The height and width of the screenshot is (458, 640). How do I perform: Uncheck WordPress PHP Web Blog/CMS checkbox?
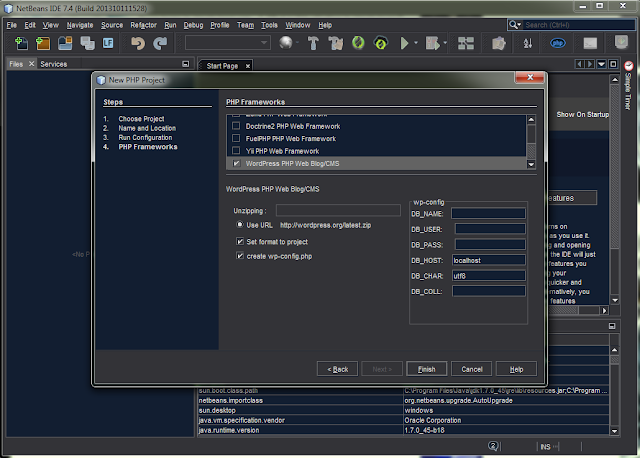[x=236, y=163]
